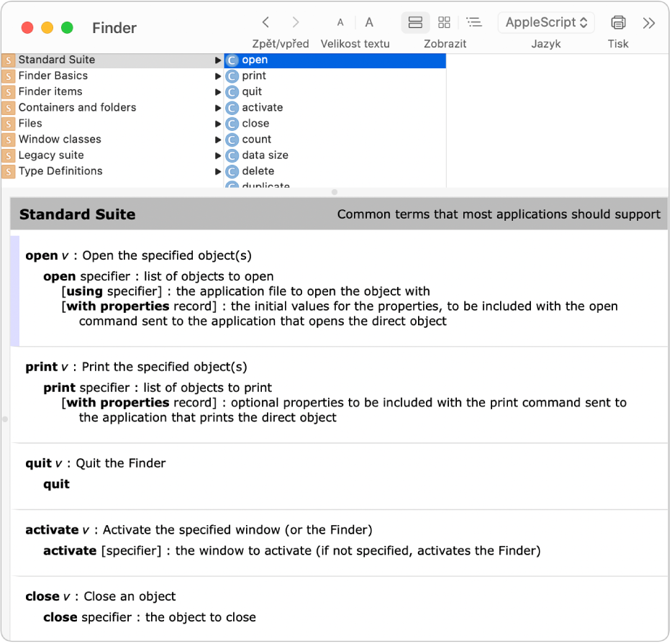This screenshot has height=643, width=672.
Task: Select the Type Definitions suite
Action: tap(61, 170)
